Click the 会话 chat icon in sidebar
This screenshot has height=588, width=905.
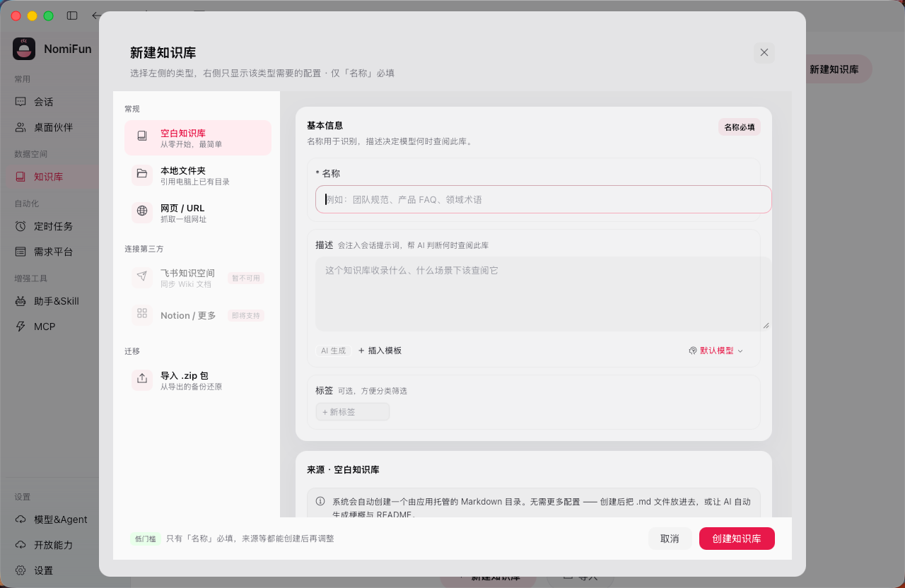point(21,102)
